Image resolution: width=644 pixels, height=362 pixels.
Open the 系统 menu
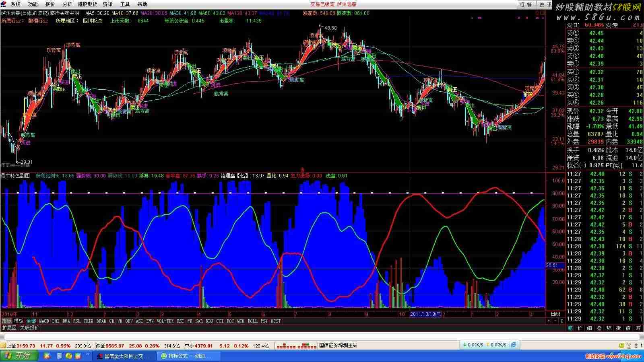pyautogui.click(x=15, y=4)
